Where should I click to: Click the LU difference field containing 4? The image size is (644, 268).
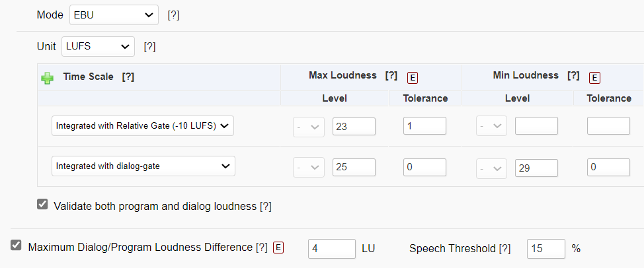coord(332,249)
